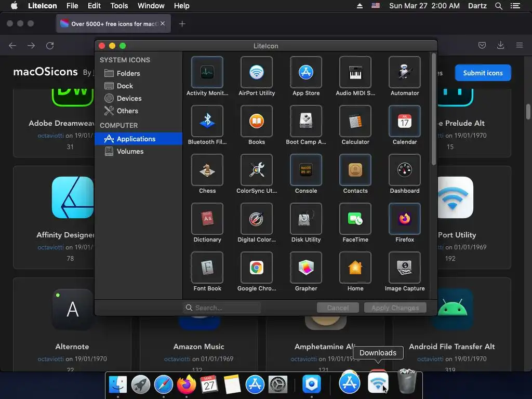Select the Home app icon tile
Viewport: 532px width, 399px height.
point(355,268)
